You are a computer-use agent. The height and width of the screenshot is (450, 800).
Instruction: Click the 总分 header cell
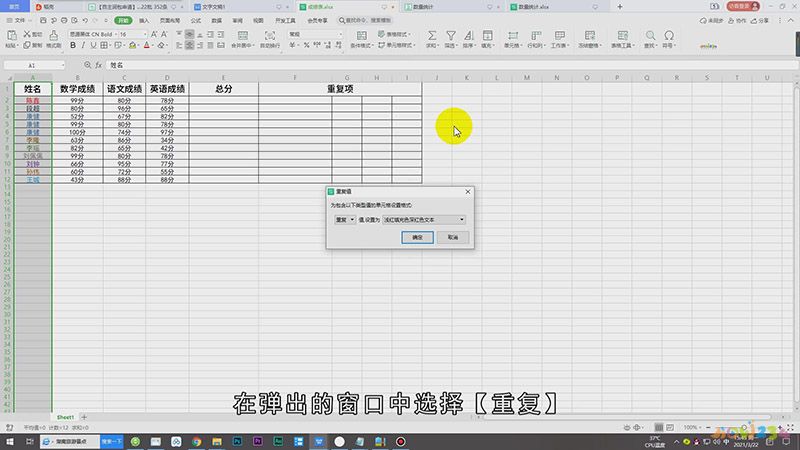click(223, 89)
